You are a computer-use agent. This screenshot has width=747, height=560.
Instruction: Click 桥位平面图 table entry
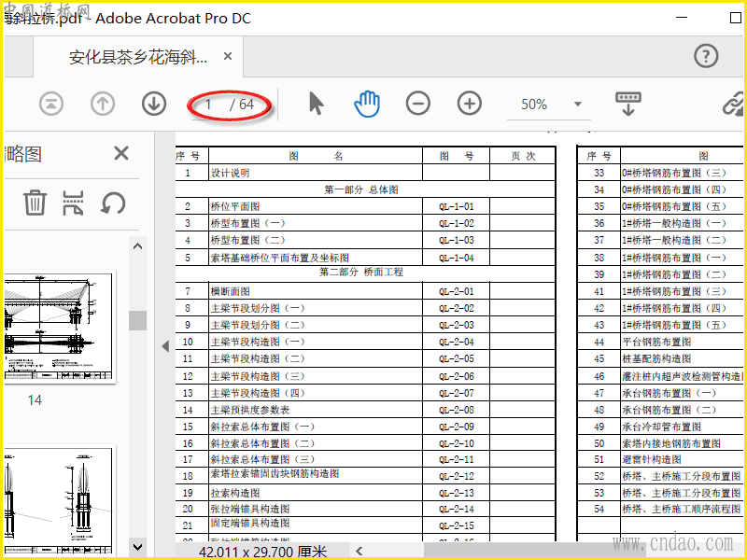(235, 206)
